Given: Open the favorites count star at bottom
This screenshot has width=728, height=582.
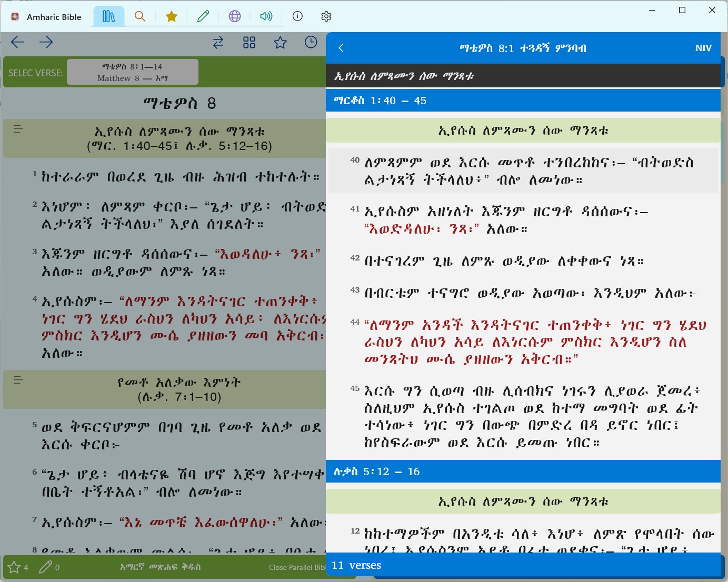Looking at the screenshot, I should point(18,567).
